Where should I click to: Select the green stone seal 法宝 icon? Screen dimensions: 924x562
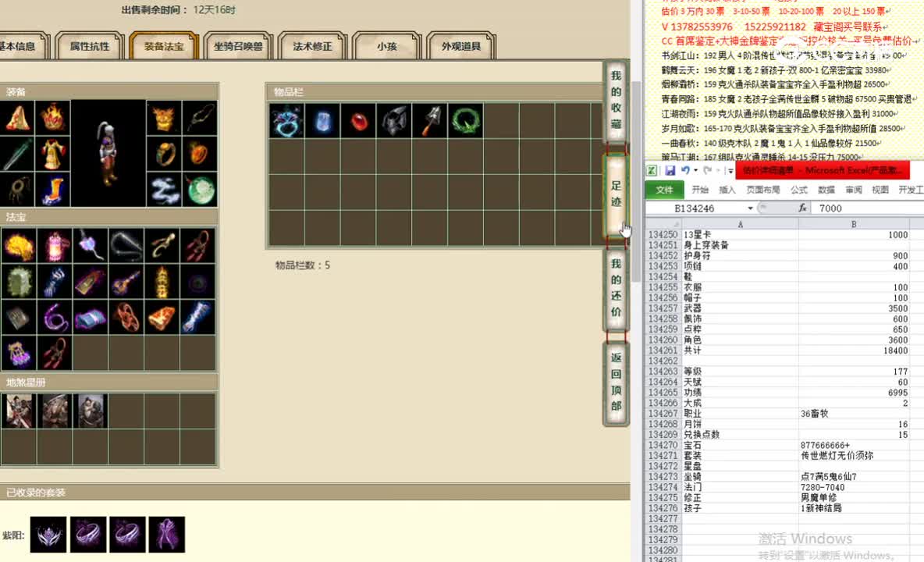(19, 282)
